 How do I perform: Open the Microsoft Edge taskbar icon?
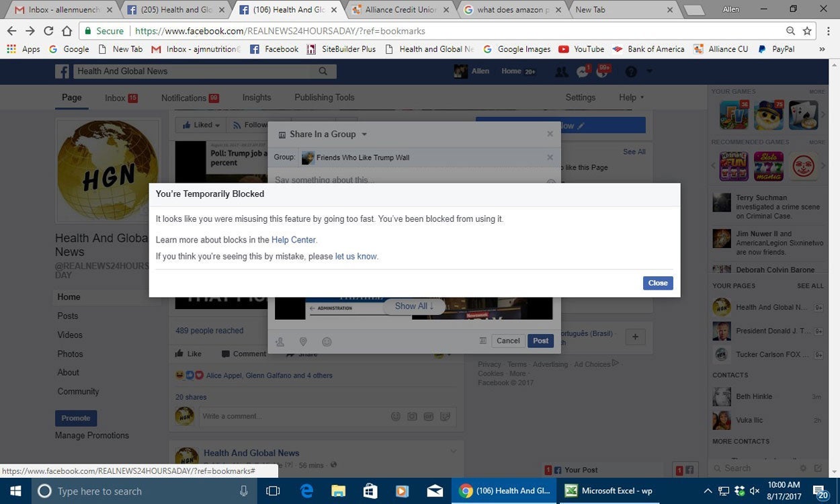[307, 491]
